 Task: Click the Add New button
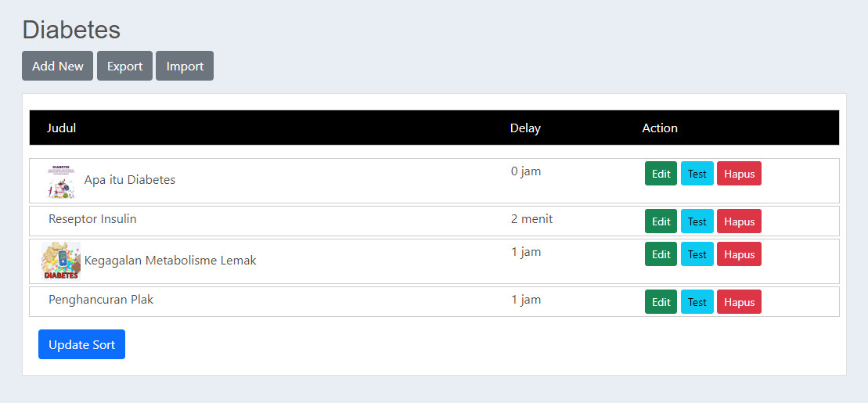coord(57,66)
